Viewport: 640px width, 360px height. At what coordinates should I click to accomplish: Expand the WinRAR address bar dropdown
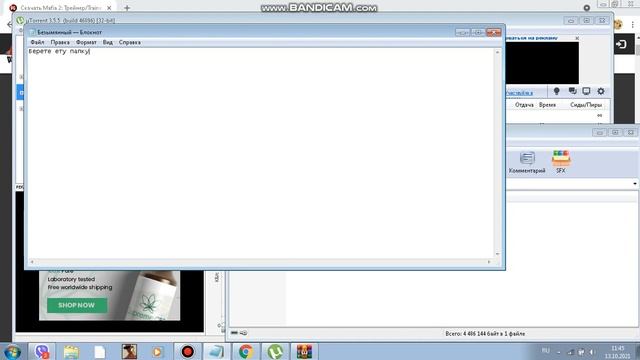pyautogui.click(x=635, y=184)
